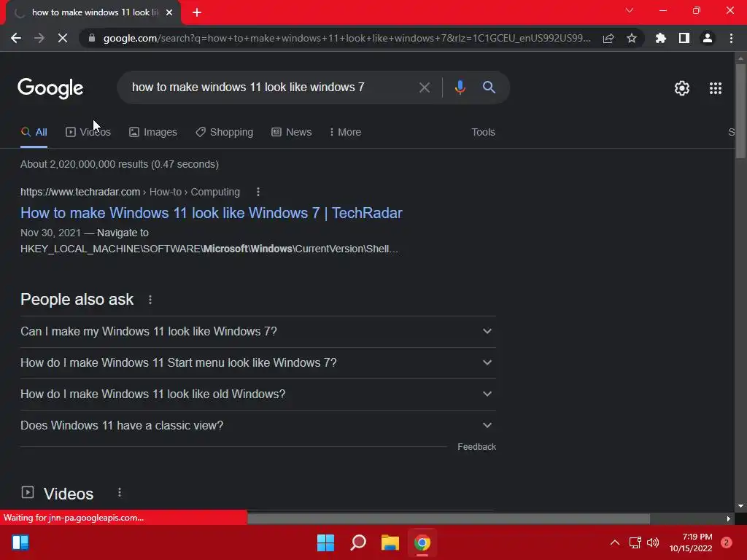Viewport: 747px width, 560px height.
Task: Open a new browser tab
Action: [x=197, y=12]
